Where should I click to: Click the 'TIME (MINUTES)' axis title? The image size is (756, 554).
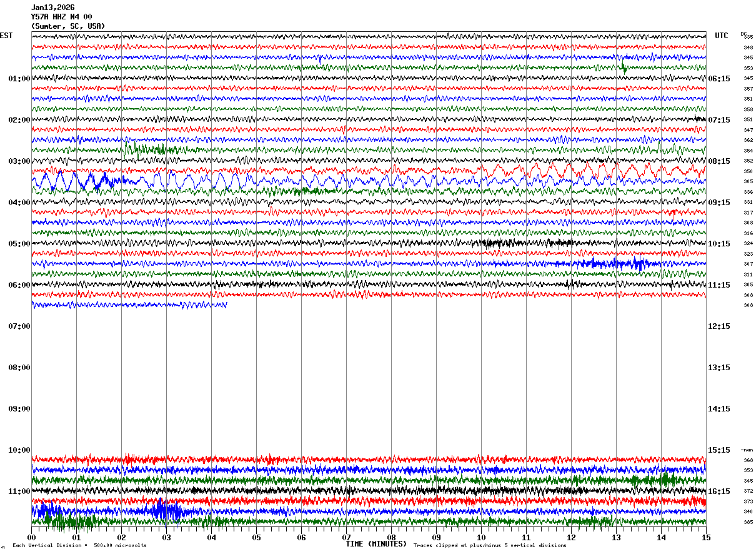[376, 544]
